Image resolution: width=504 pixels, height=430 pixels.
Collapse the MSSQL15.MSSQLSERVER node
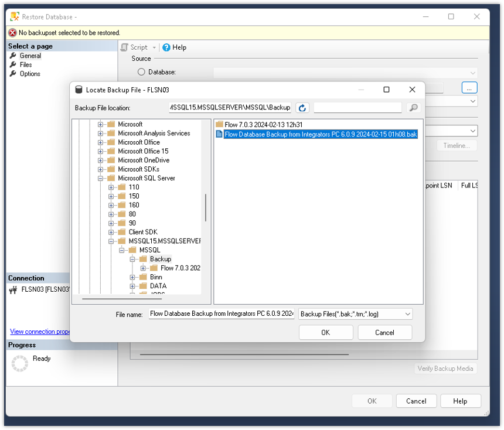coord(111,241)
